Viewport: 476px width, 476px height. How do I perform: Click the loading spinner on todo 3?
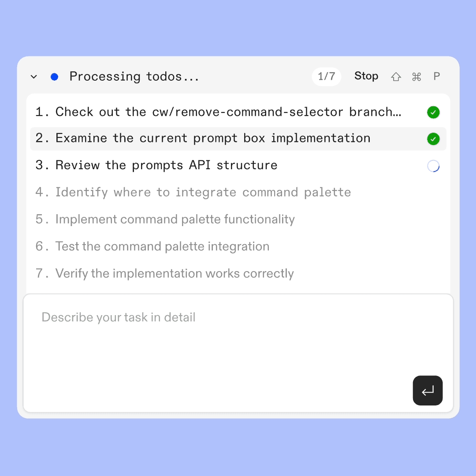pyautogui.click(x=433, y=166)
